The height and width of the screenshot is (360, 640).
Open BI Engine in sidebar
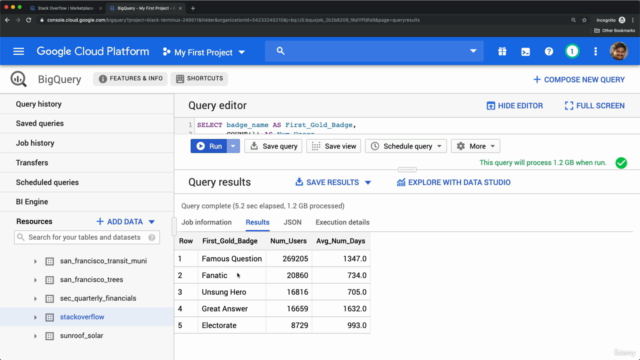click(x=32, y=202)
